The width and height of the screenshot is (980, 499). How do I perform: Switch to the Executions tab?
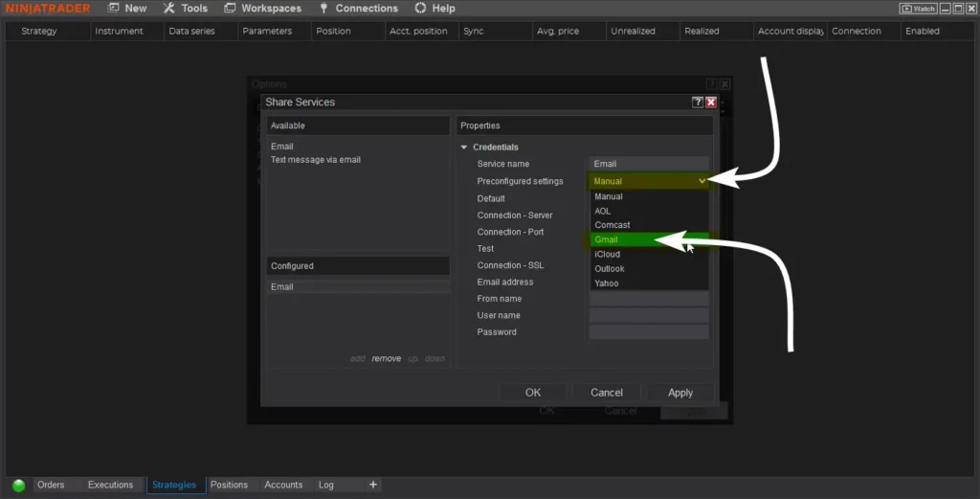(x=111, y=485)
